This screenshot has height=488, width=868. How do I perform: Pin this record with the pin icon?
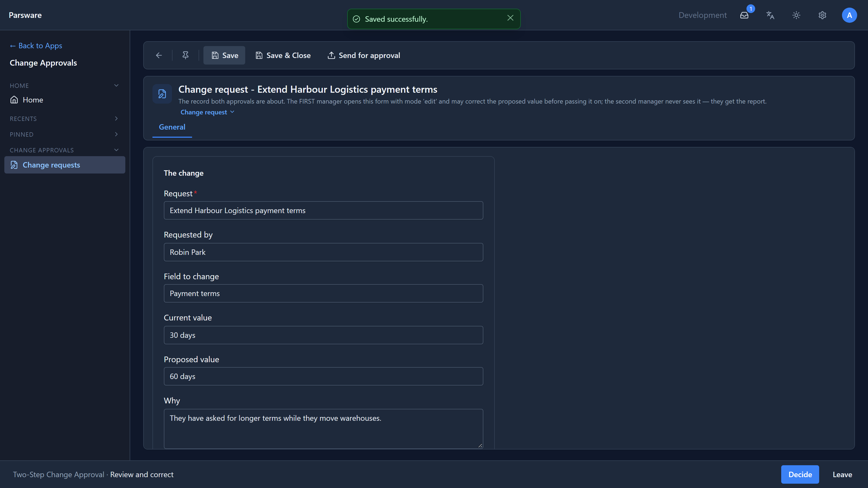(185, 55)
